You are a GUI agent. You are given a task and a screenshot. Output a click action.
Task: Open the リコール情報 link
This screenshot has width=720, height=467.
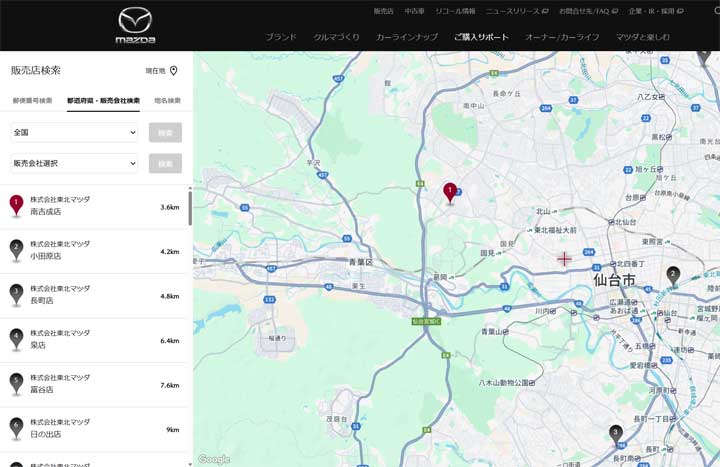(456, 11)
